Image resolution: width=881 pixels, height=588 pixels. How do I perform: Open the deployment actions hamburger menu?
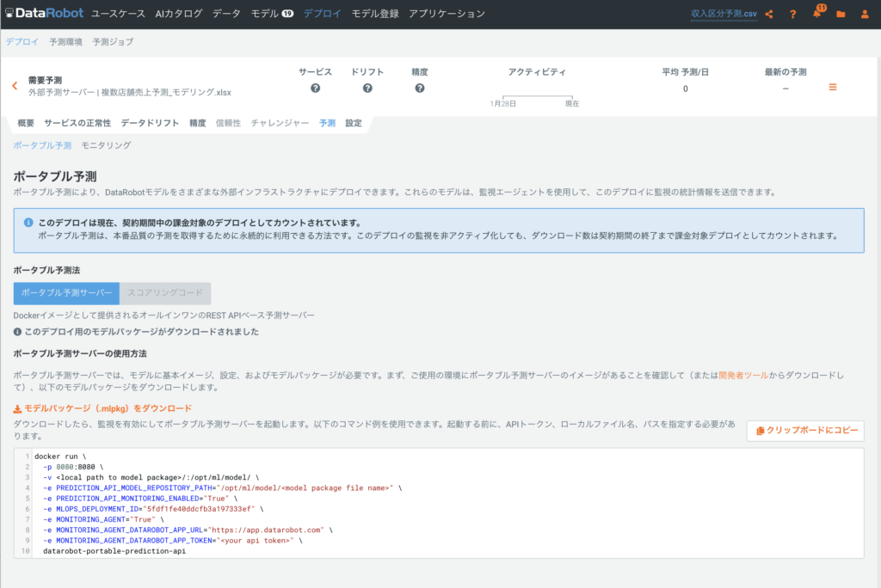[x=833, y=87]
